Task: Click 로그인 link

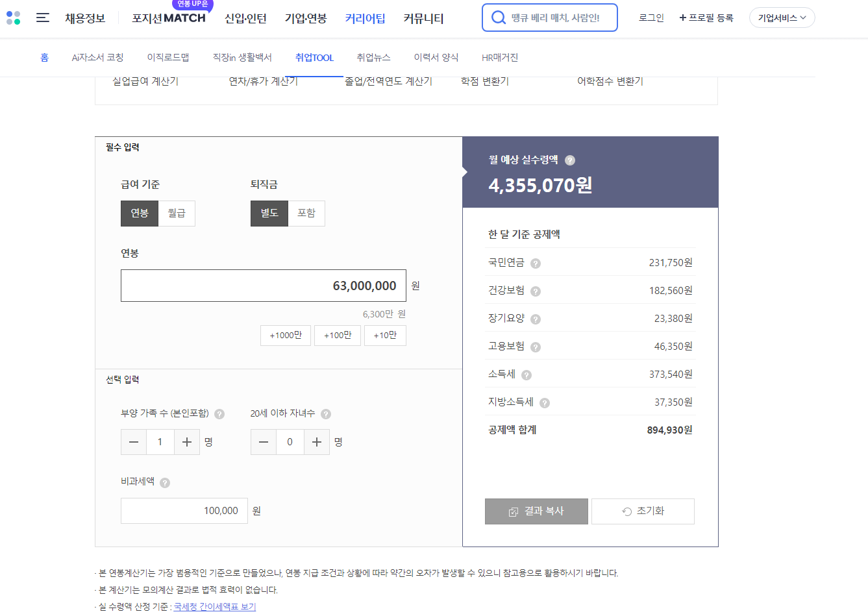Action: pos(651,18)
